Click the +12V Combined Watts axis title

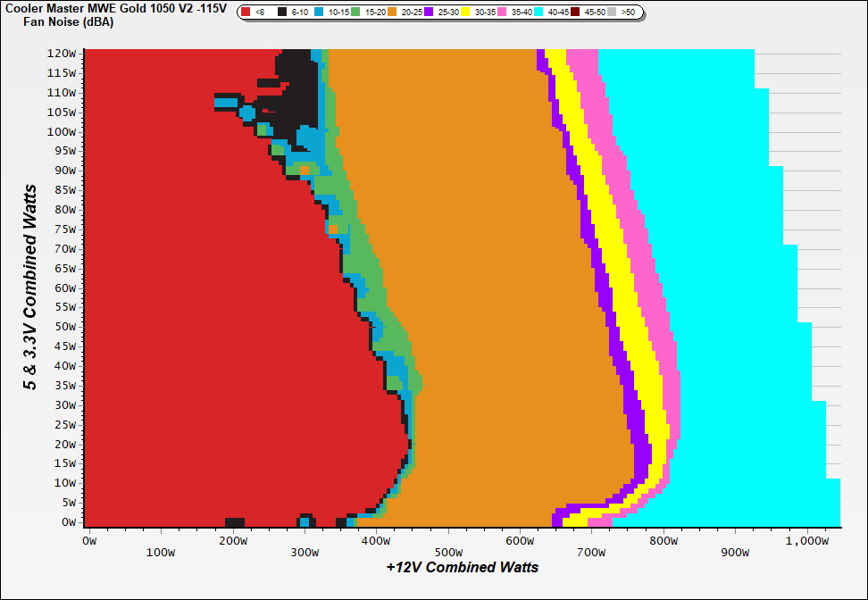(x=462, y=567)
